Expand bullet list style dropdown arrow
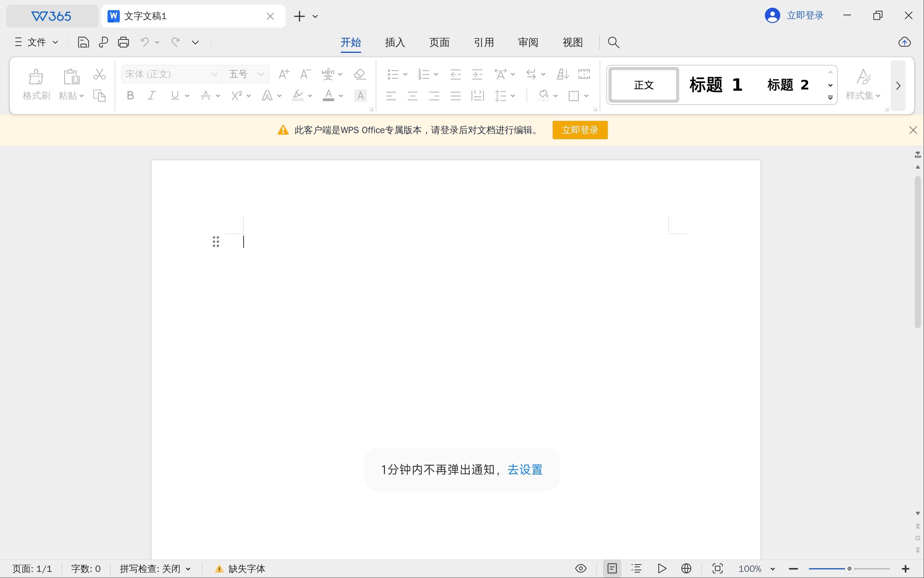This screenshot has width=924, height=578. [x=405, y=74]
